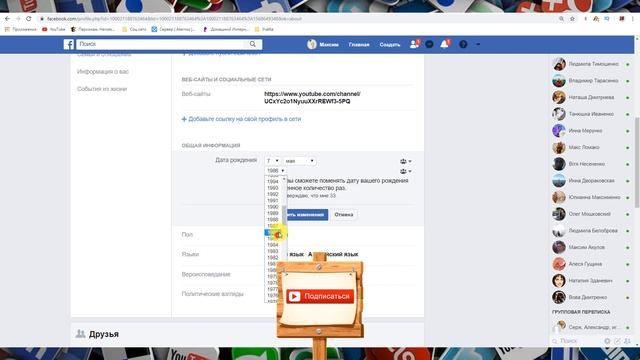Click the address bar URL
640x360 pixels.
pyautogui.click(x=174, y=19)
